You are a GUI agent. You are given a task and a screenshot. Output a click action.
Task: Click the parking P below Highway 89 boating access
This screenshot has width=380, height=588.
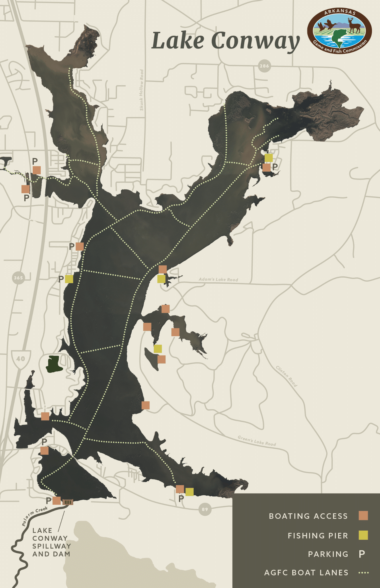tap(181, 499)
